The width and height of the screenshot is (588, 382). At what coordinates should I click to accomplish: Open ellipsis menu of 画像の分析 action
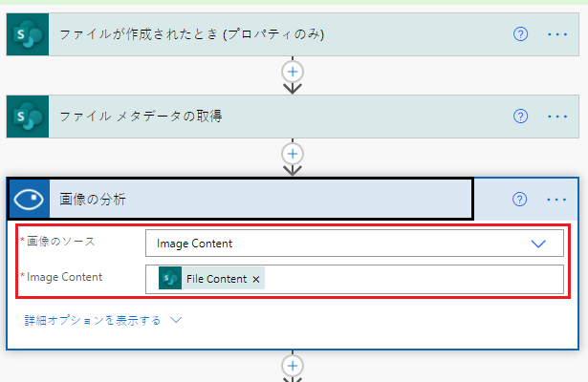coord(556,200)
